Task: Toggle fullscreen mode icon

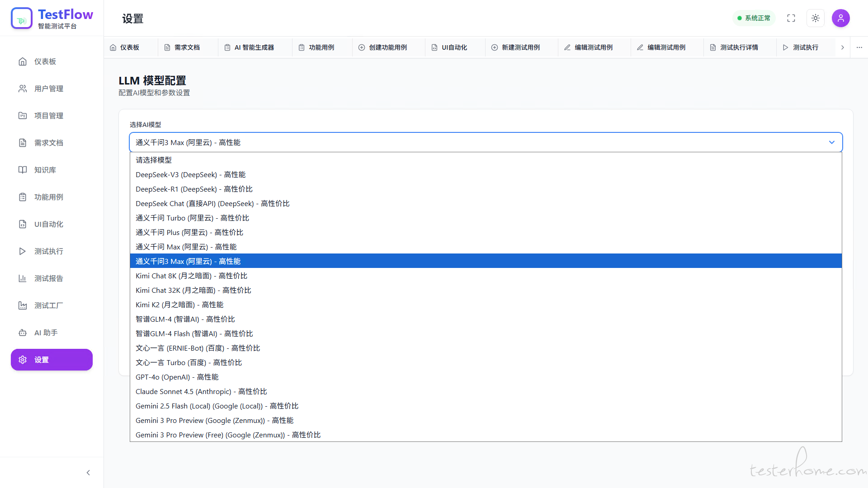Action: [x=791, y=18]
